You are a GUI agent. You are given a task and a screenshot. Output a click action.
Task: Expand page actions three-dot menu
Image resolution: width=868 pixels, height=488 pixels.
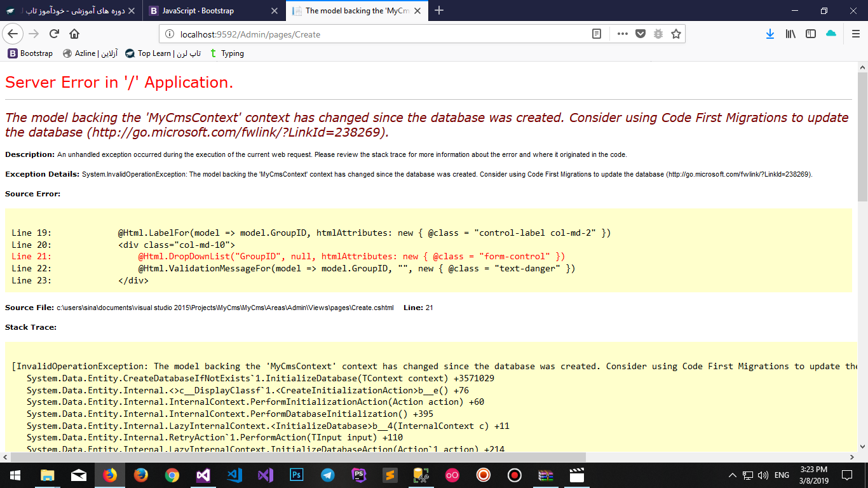[x=622, y=34]
